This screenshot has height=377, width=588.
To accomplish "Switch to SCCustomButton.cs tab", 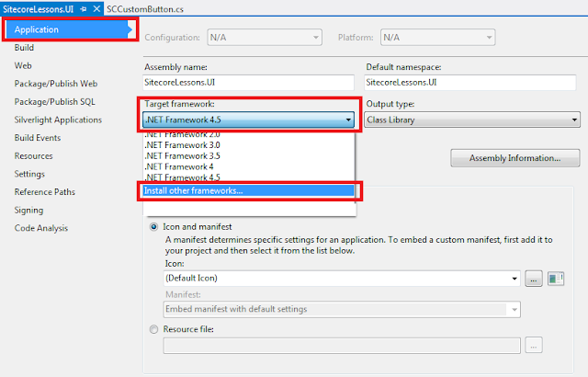I will pos(145,9).
